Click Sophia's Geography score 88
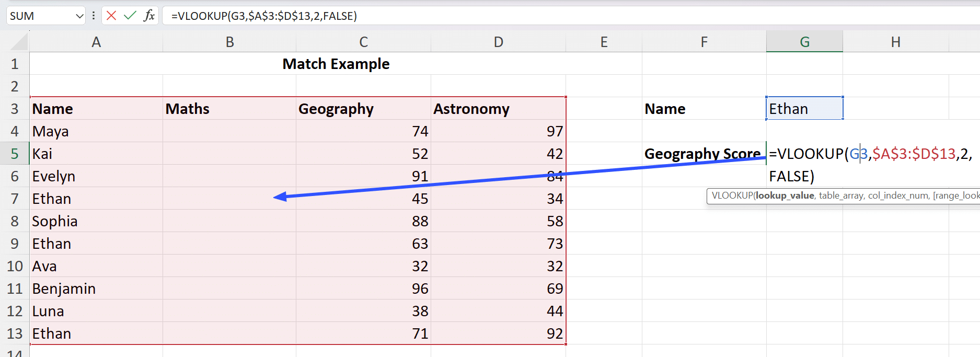Image resolution: width=980 pixels, height=357 pixels. click(363, 221)
